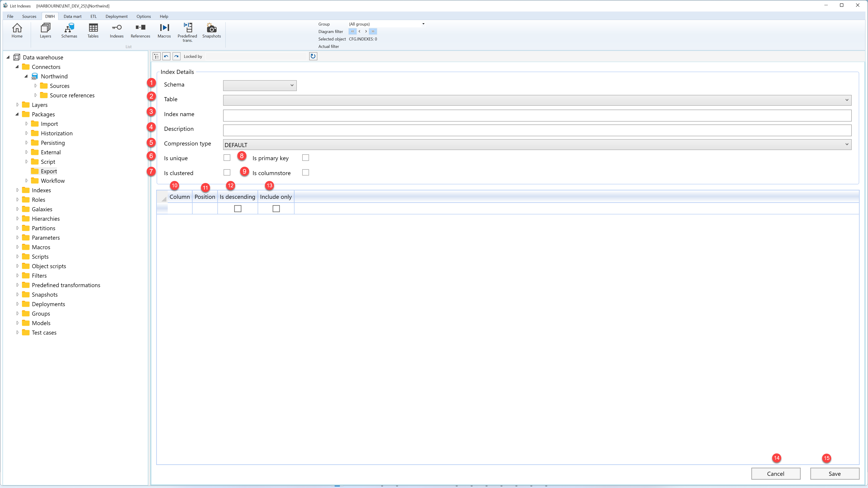868x488 pixels.
Task: Open the Macros list icon
Action: click(164, 31)
